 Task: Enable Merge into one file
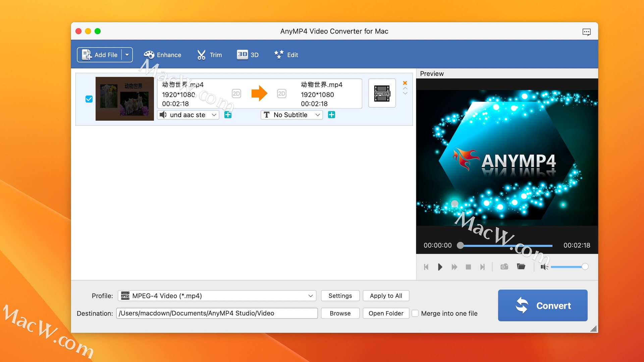(415, 313)
